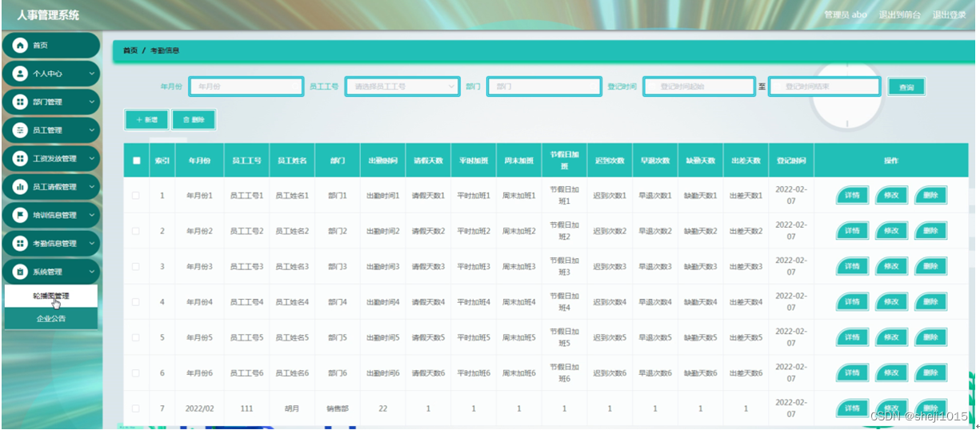The image size is (980, 430).
Task: Click 修改 for row 3
Action: click(892, 266)
